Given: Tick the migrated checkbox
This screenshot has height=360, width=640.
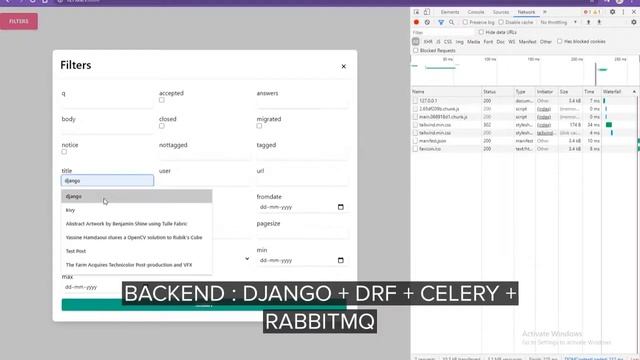Looking at the screenshot, I should click(259, 126).
